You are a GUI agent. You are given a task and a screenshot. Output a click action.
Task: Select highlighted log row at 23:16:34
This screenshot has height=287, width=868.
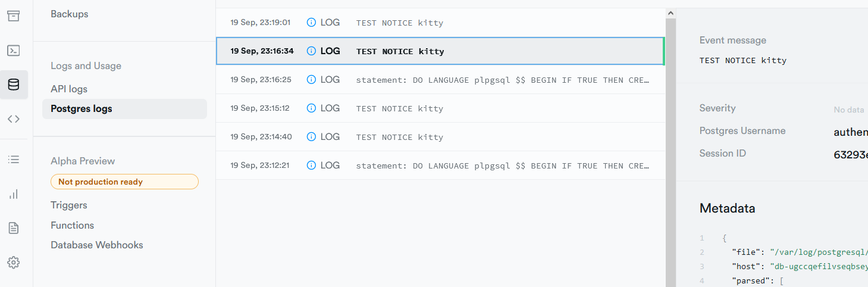pyautogui.click(x=440, y=51)
